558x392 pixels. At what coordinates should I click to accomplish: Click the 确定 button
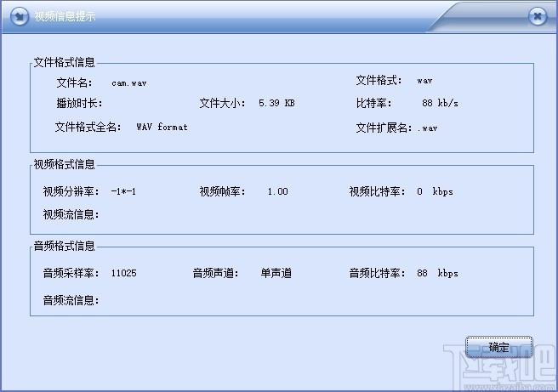coord(499,347)
